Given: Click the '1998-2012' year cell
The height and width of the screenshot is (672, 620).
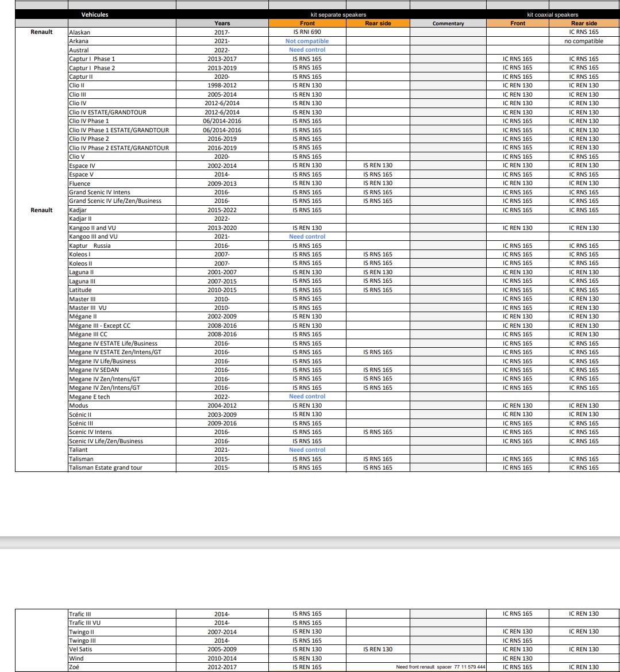Looking at the screenshot, I should pos(222,86).
